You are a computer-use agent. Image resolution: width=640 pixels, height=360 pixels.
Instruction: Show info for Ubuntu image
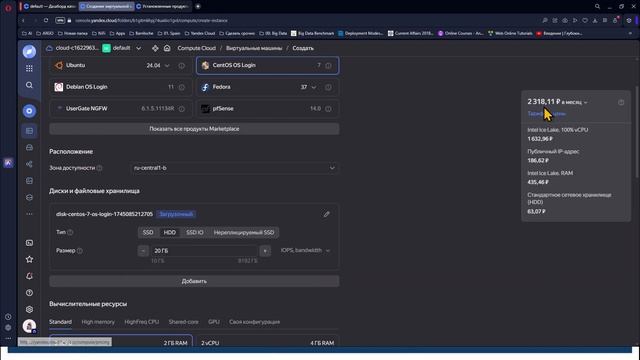pos(181,65)
